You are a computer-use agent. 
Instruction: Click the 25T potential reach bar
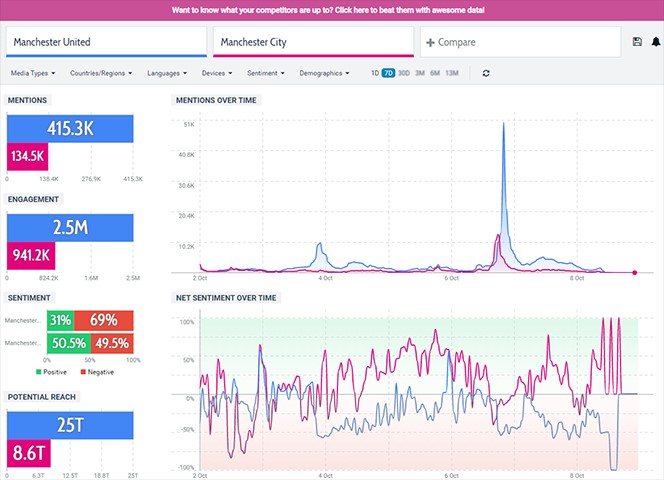click(x=70, y=425)
